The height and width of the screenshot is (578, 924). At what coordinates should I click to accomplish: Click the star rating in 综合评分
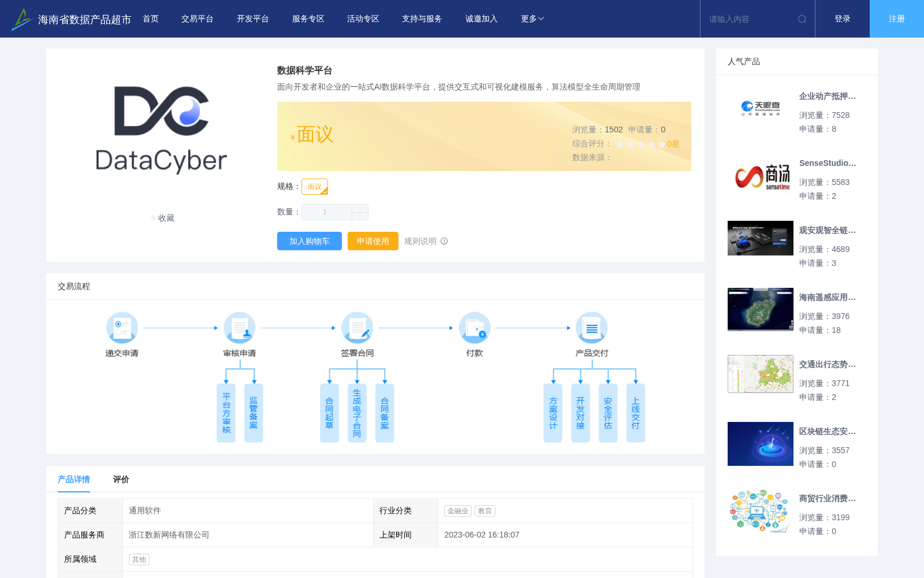point(641,144)
